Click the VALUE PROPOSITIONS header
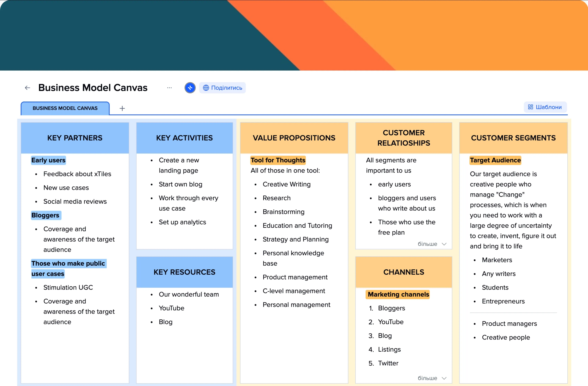The image size is (588, 386). (294, 138)
